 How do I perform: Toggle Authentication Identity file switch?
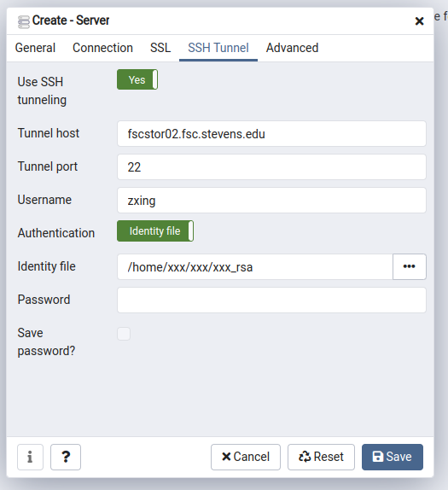click(x=155, y=231)
